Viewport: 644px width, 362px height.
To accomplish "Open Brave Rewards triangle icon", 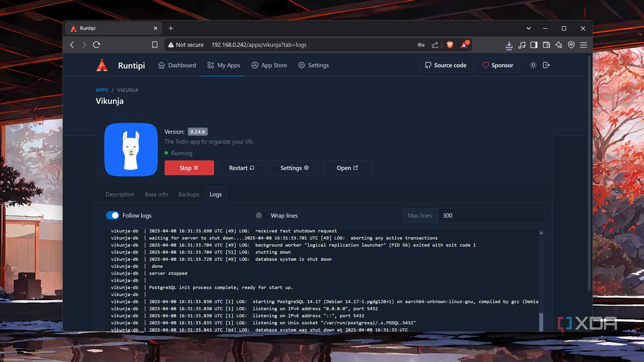I will point(465,44).
